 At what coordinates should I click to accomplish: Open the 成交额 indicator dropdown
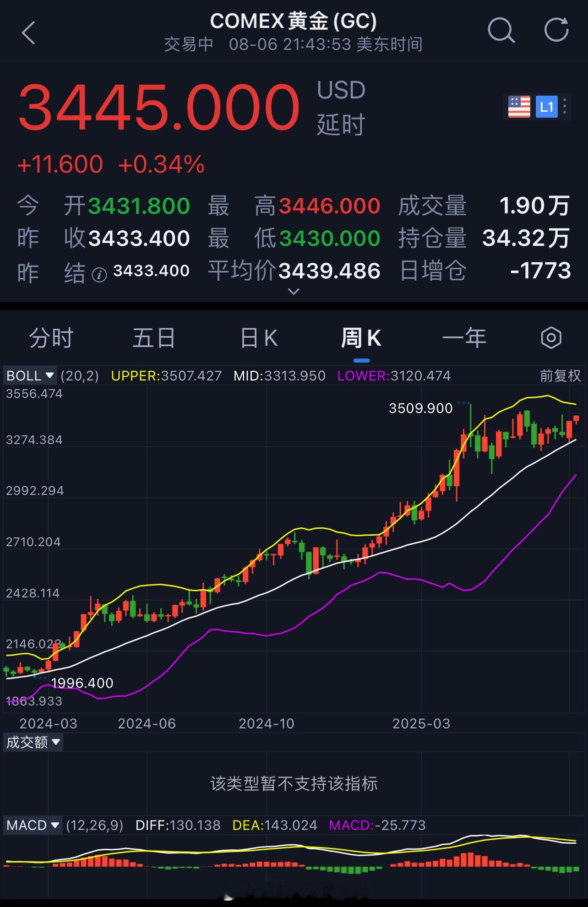click(x=33, y=742)
